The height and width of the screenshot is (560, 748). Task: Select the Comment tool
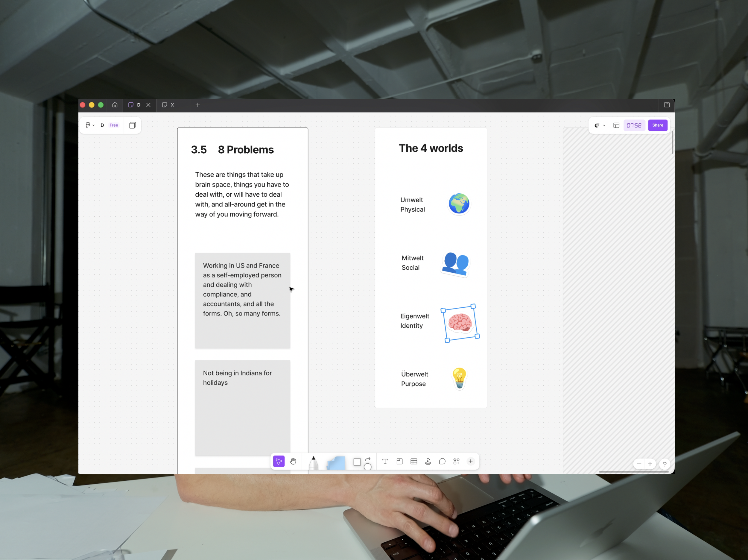[x=442, y=461]
